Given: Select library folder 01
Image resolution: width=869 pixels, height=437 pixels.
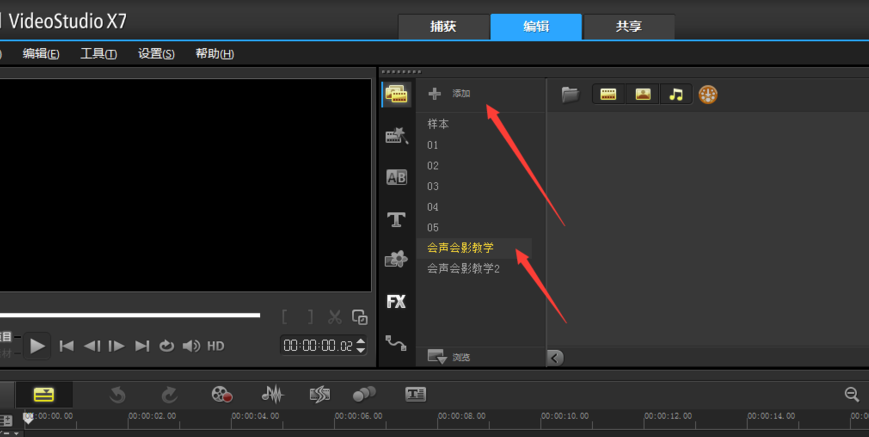Looking at the screenshot, I should point(433,145).
